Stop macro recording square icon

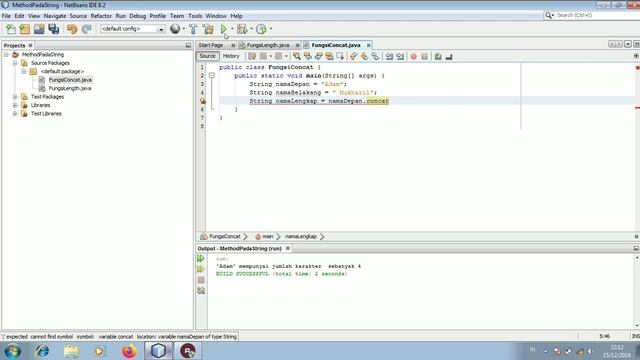[x=424, y=56]
